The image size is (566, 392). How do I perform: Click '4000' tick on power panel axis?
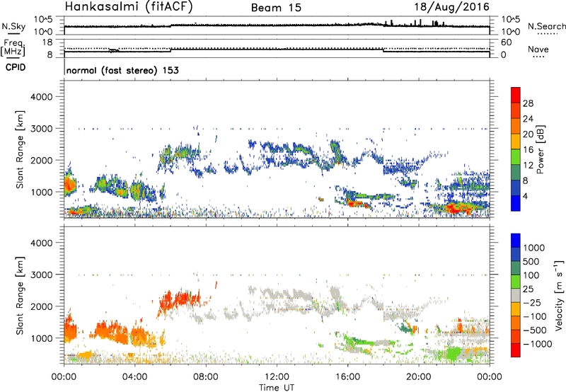click(x=41, y=97)
